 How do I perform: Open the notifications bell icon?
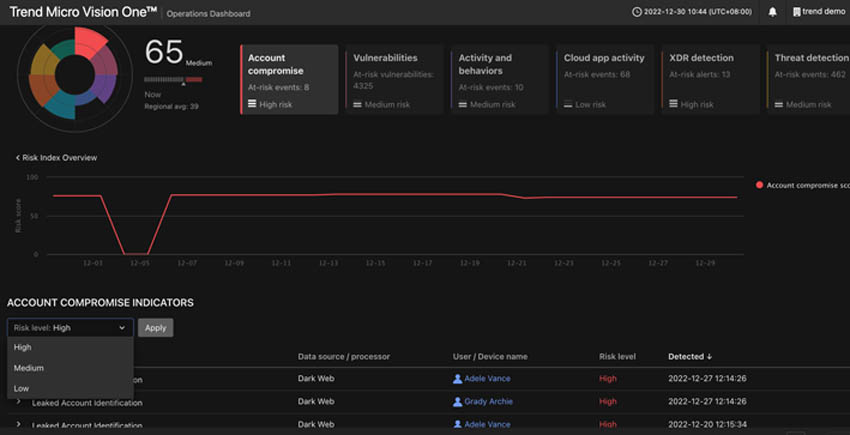772,12
